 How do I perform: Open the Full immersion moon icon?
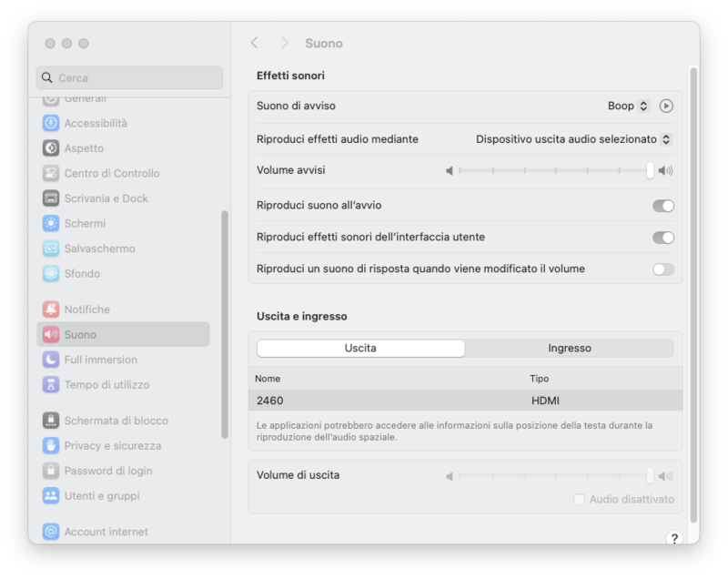pos(51,360)
